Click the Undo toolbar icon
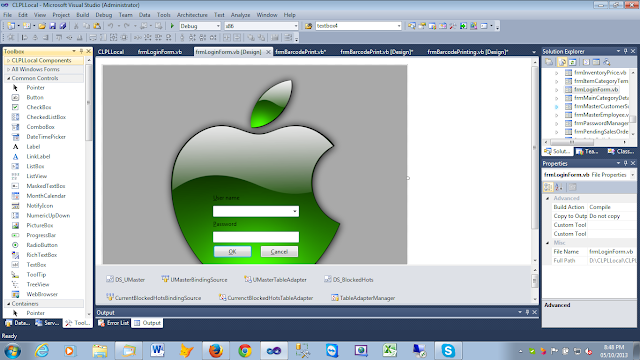The image size is (640, 360). click(x=110, y=26)
